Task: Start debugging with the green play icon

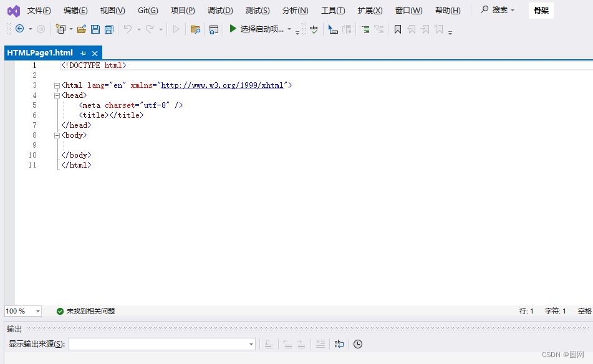Action: point(232,29)
